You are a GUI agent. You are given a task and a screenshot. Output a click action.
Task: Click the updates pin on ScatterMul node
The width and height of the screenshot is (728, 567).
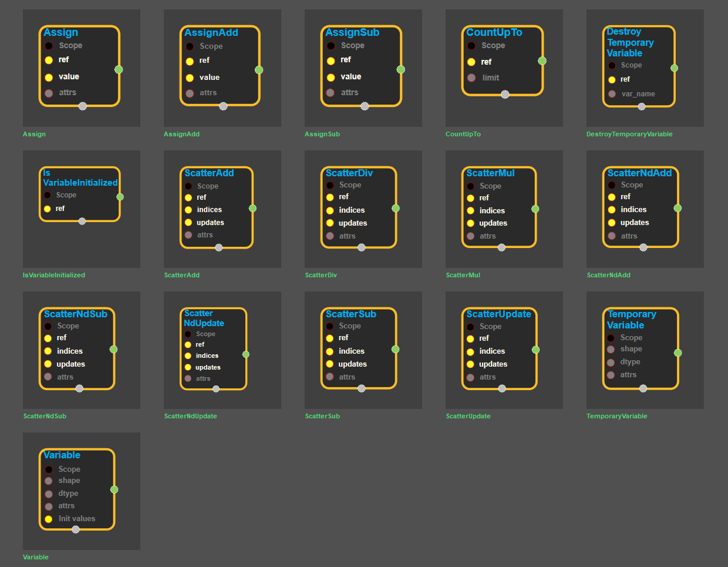pyautogui.click(x=470, y=223)
